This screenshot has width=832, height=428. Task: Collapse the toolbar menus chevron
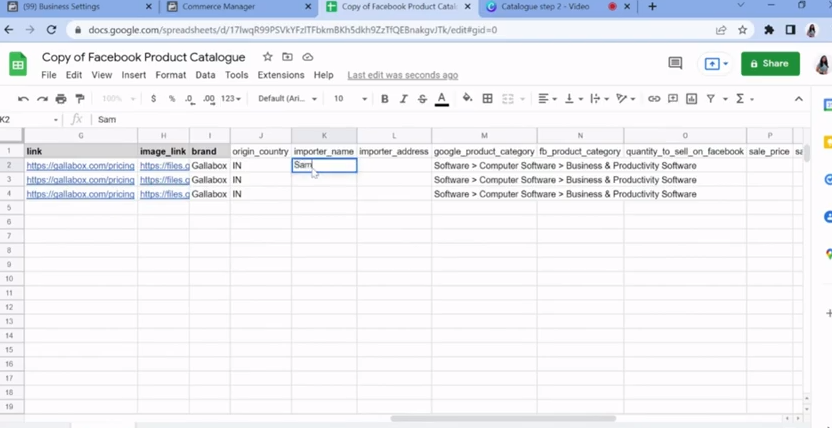point(799,99)
